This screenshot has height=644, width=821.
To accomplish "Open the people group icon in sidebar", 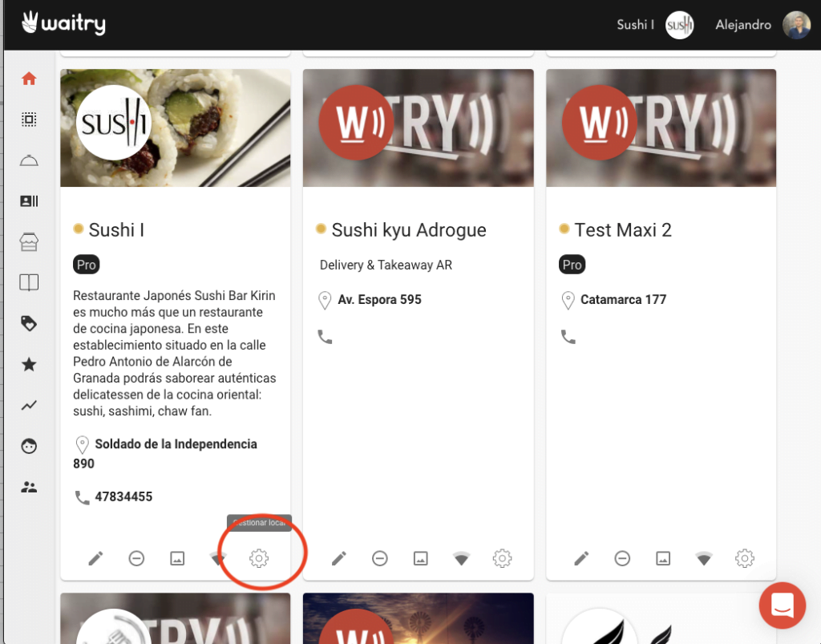I will click(29, 487).
